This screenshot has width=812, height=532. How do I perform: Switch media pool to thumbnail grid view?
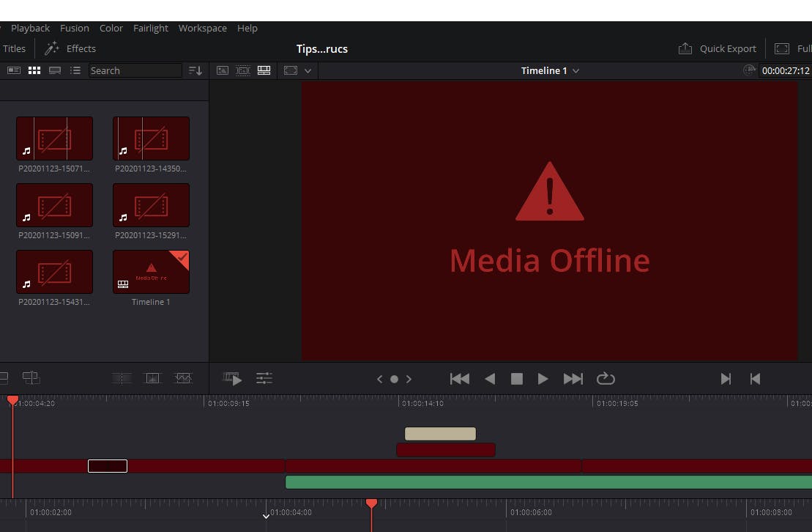[x=34, y=70]
